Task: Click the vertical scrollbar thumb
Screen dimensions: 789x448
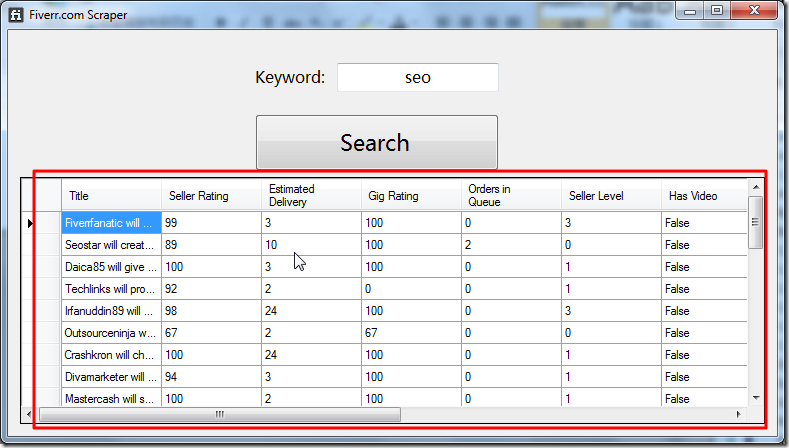Action: pos(756,222)
